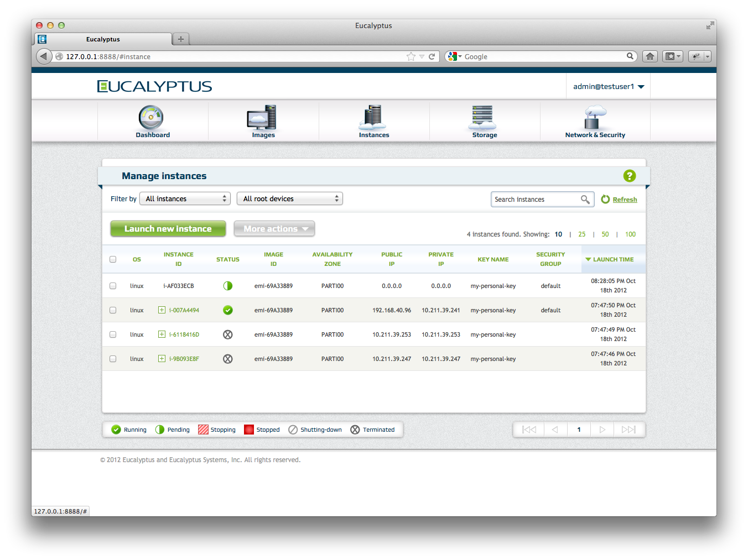748x560 pixels.
Task: Open the Dashboard gauge icon
Action: click(151, 117)
